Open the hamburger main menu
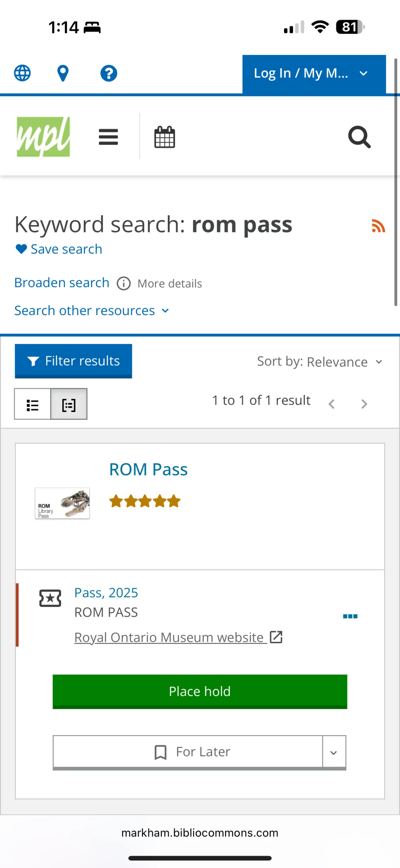 tap(108, 137)
